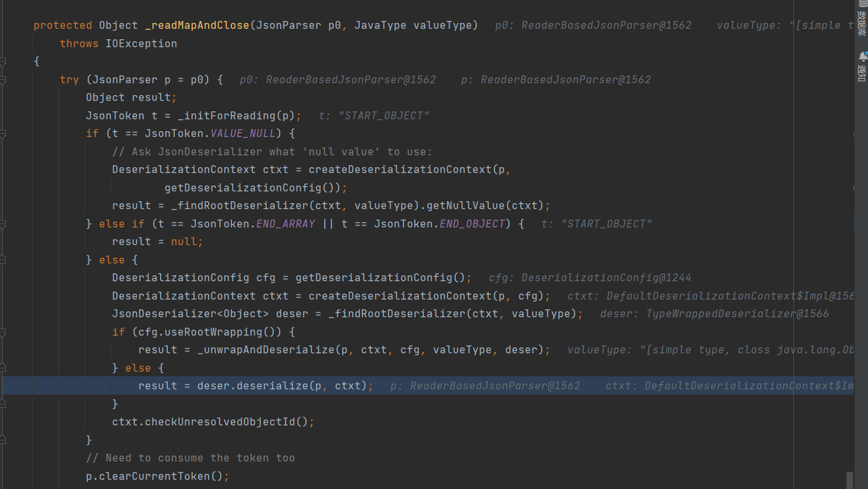Click inline hint p: ReaderBasedJsonParser@1562 on try line
The image size is (868, 489).
pyautogui.click(x=556, y=80)
